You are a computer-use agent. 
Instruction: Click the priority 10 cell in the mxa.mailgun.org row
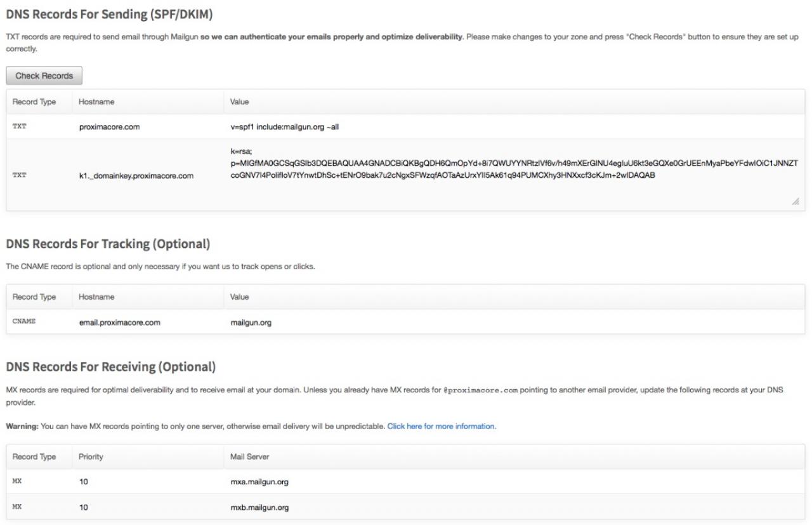[x=84, y=482]
